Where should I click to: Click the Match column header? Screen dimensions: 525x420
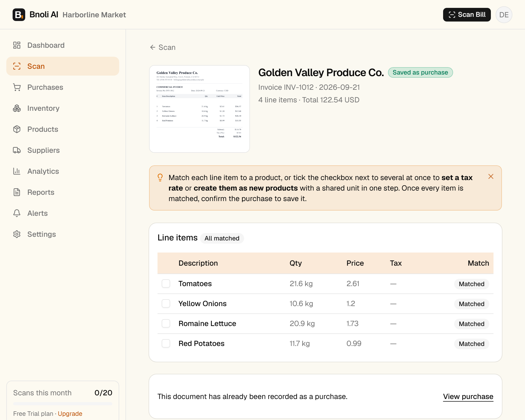(x=478, y=263)
